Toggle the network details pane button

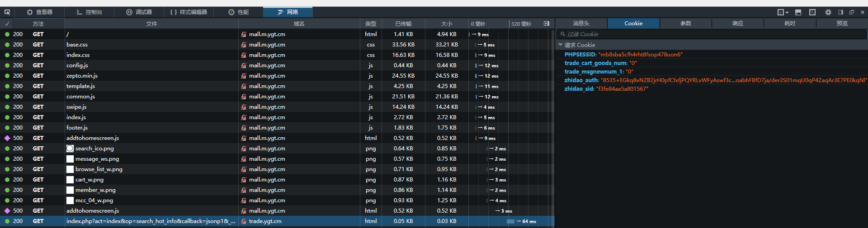click(547, 23)
